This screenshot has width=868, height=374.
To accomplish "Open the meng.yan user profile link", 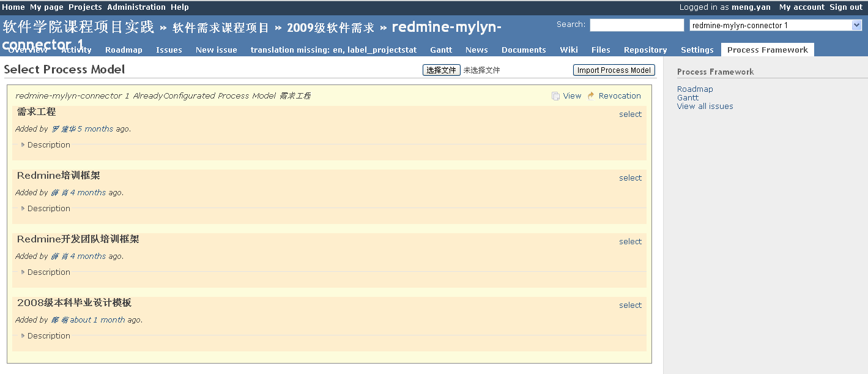I will coord(751,7).
